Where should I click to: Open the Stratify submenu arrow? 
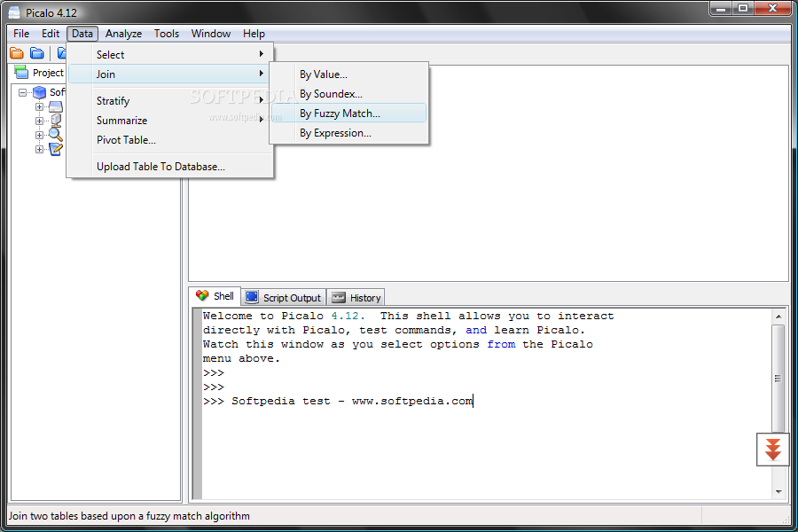coord(261,100)
